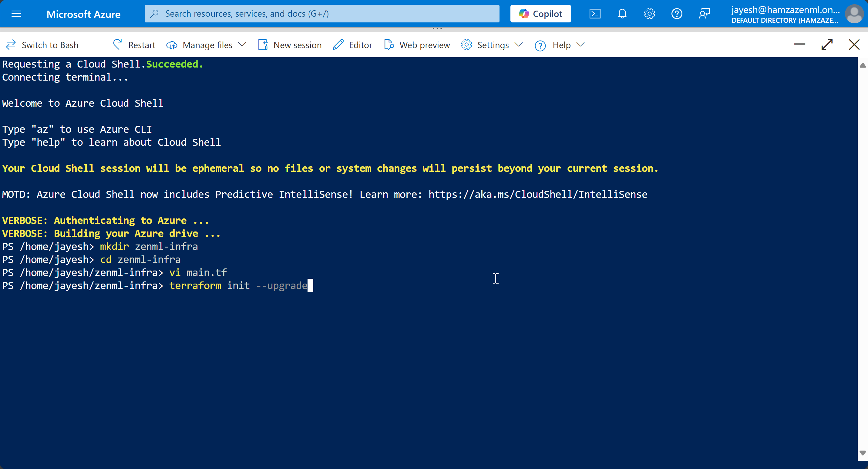Open the Help and support question mark icon
Screen dimensions: 868x469
pyautogui.click(x=677, y=13)
